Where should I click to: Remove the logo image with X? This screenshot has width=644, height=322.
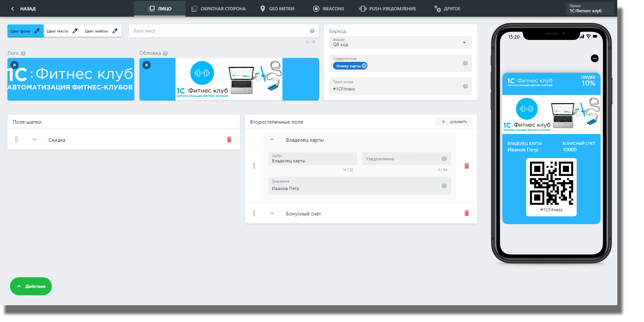pos(14,65)
